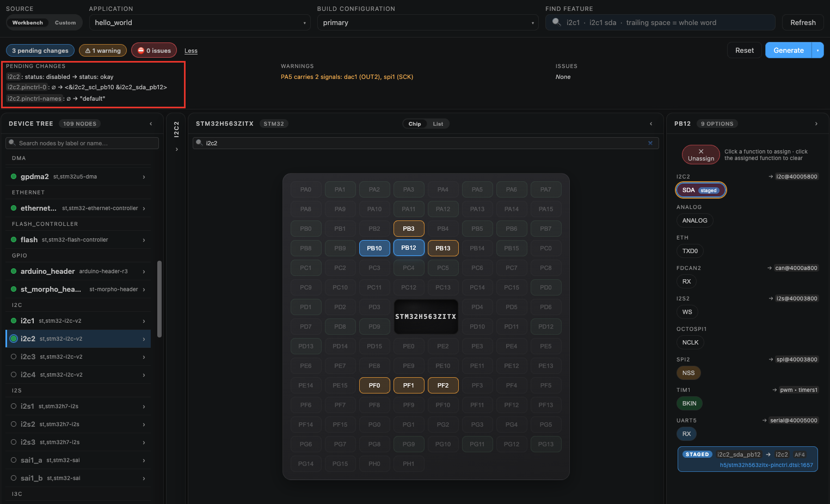Collapse the Device Tree panel chevron
Screen dimensions: 830x504
point(151,124)
